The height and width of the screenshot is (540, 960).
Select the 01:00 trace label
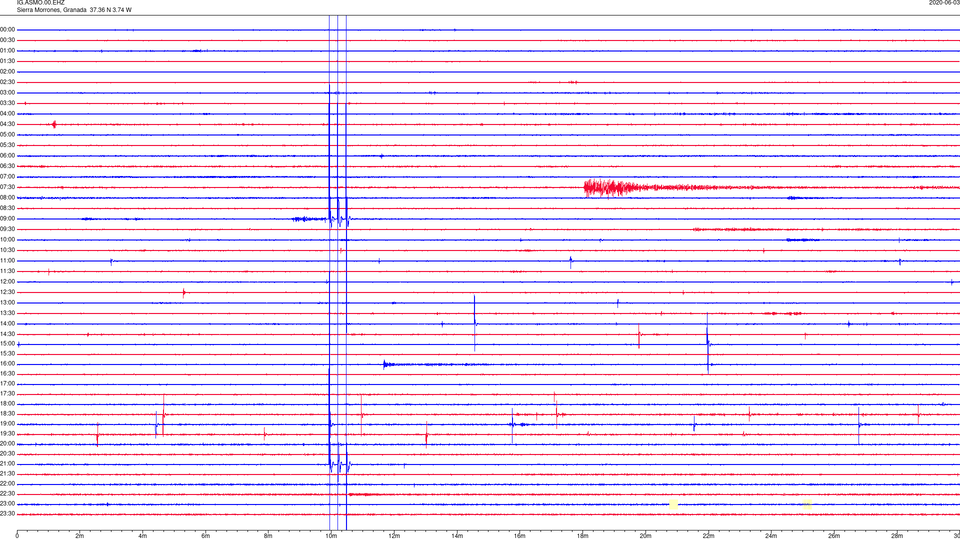(8, 51)
